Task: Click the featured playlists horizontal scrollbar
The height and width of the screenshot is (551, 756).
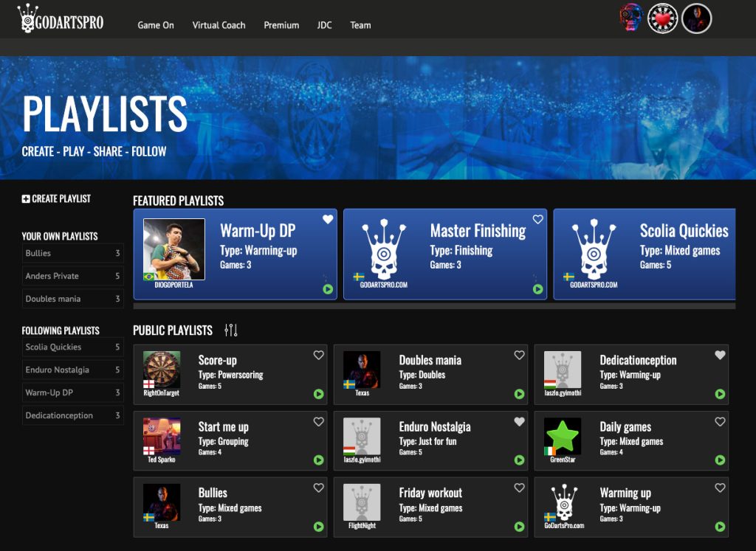Action: tap(434, 306)
